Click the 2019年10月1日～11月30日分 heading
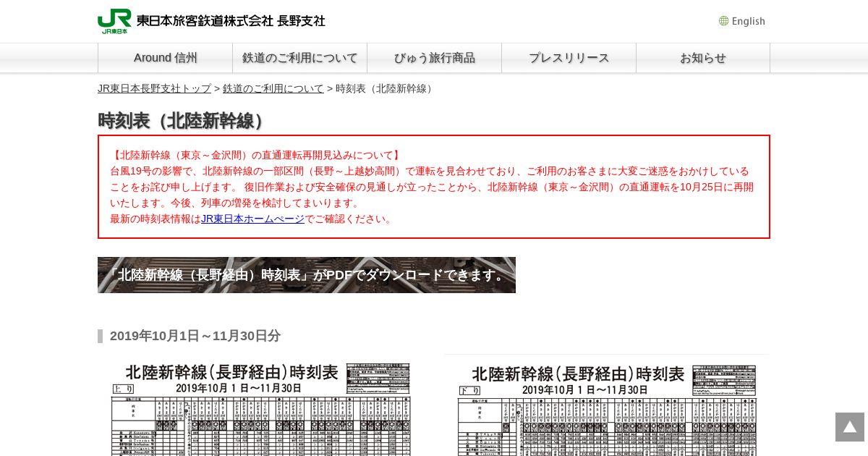The width and height of the screenshot is (868, 456). 195,336
